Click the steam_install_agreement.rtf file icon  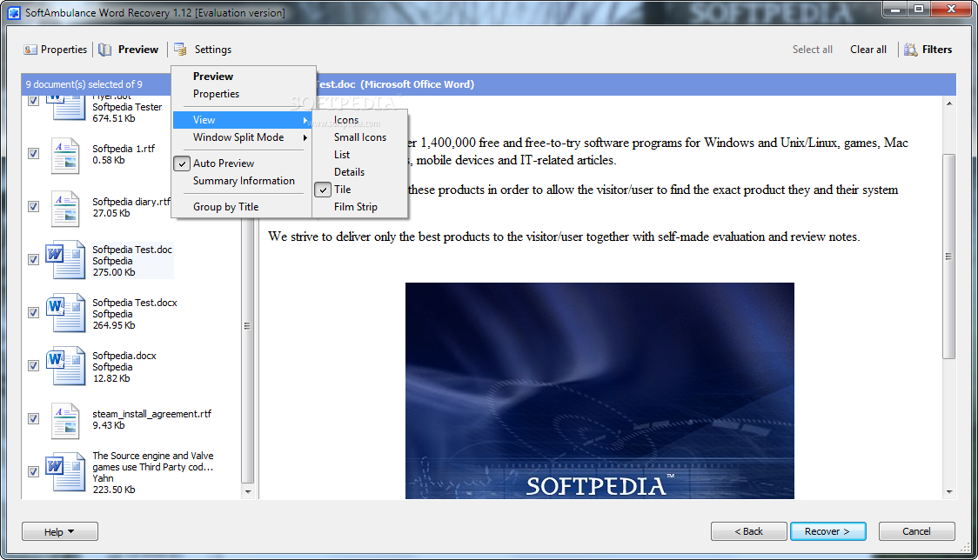click(x=65, y=420)
